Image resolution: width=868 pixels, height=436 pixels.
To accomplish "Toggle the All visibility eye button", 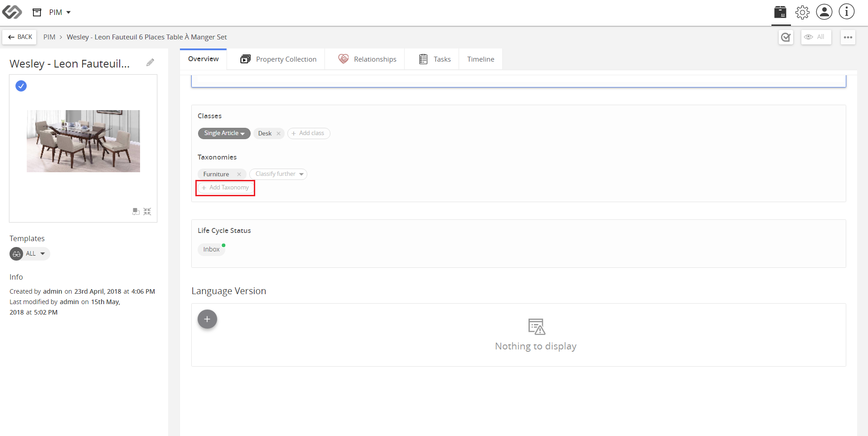I will [x=816, y=37].
